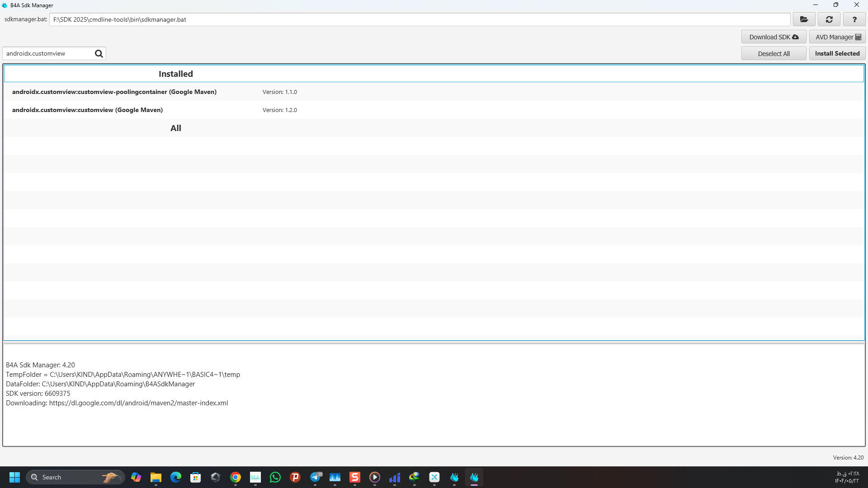The width and height of the screenshot is (868, 488).
Task: Click the browse folder icon for sdkmanager.bat
Action: point(804,19)
